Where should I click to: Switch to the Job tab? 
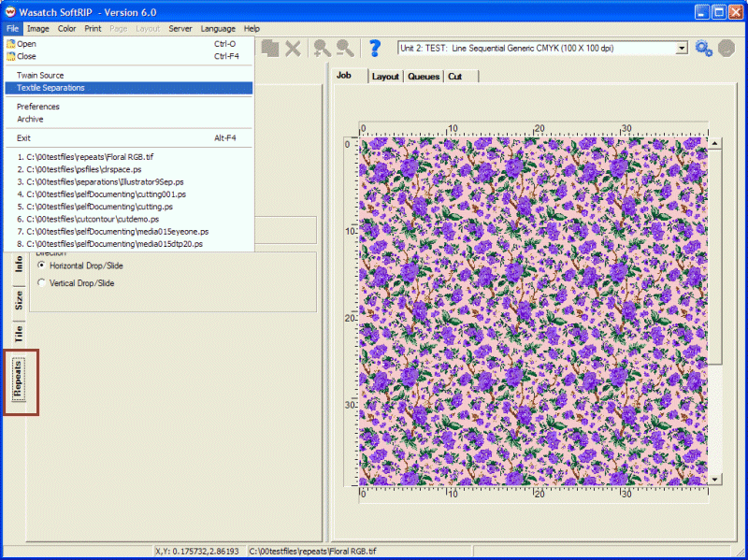click(x=350, y=76)
